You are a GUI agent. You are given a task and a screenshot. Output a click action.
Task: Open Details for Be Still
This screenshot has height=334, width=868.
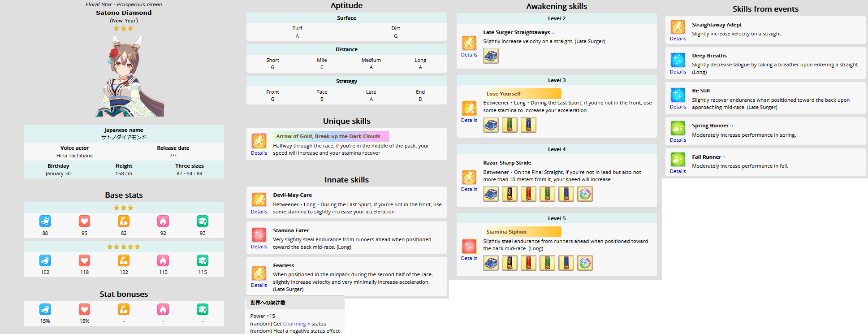(x=678, y=107)
